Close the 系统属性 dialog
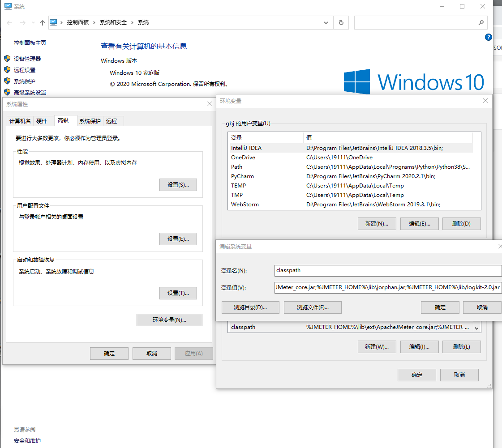Screen dimensions: 502x448 point(210,104)
